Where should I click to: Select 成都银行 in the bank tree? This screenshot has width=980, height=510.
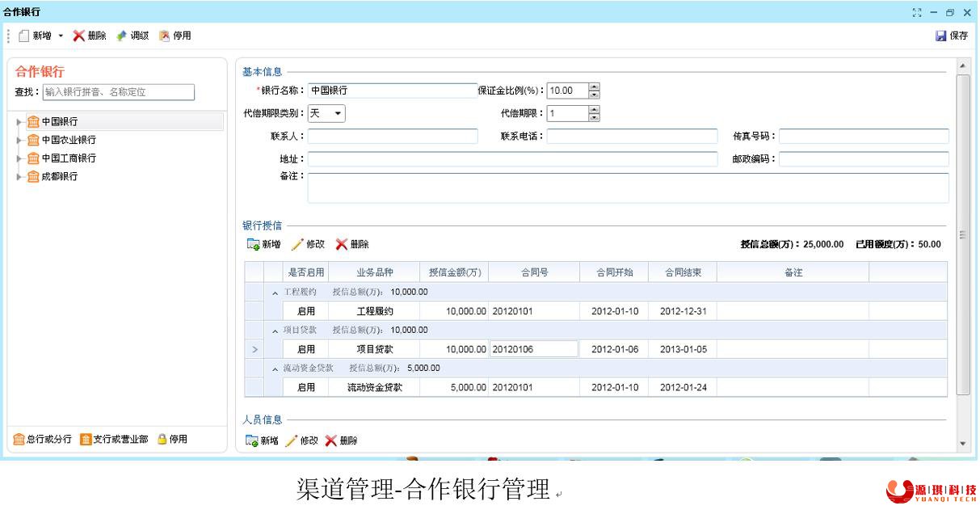click(60, 176)
